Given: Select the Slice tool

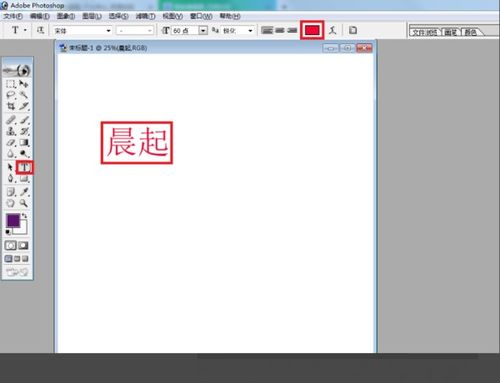Looking at the screenshot, I should coord(24,106).
